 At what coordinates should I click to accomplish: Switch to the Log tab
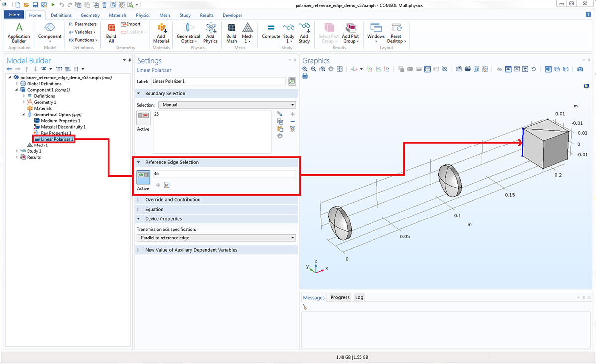click(359, 297)
